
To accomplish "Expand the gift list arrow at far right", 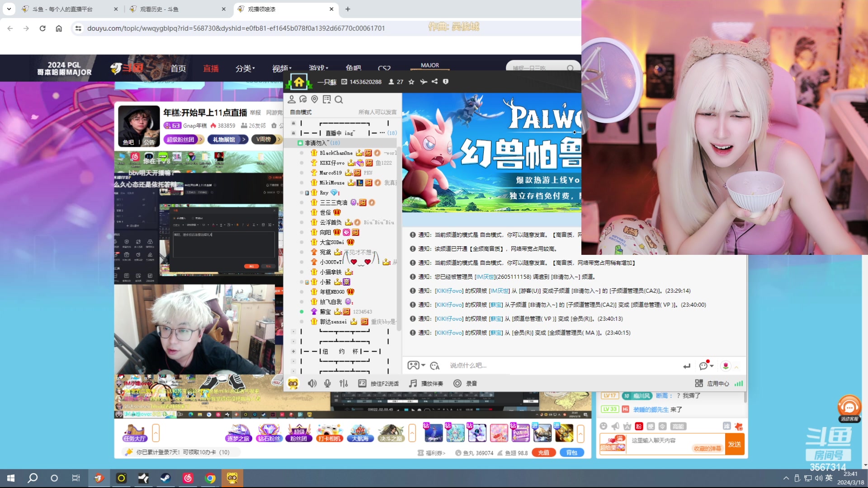I will coord(580,433).
